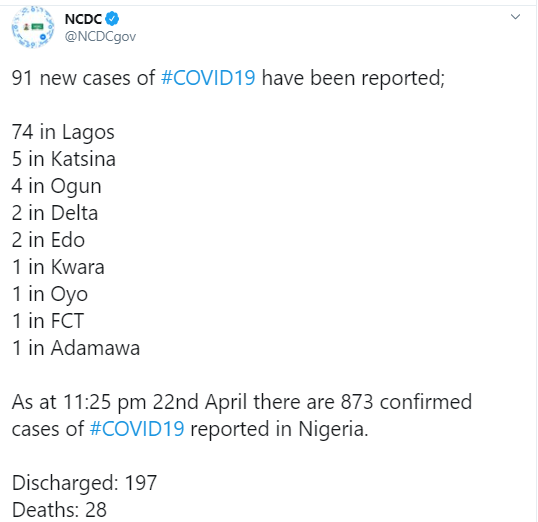Click the '873 confirmed' text

(x=406, y=402)
